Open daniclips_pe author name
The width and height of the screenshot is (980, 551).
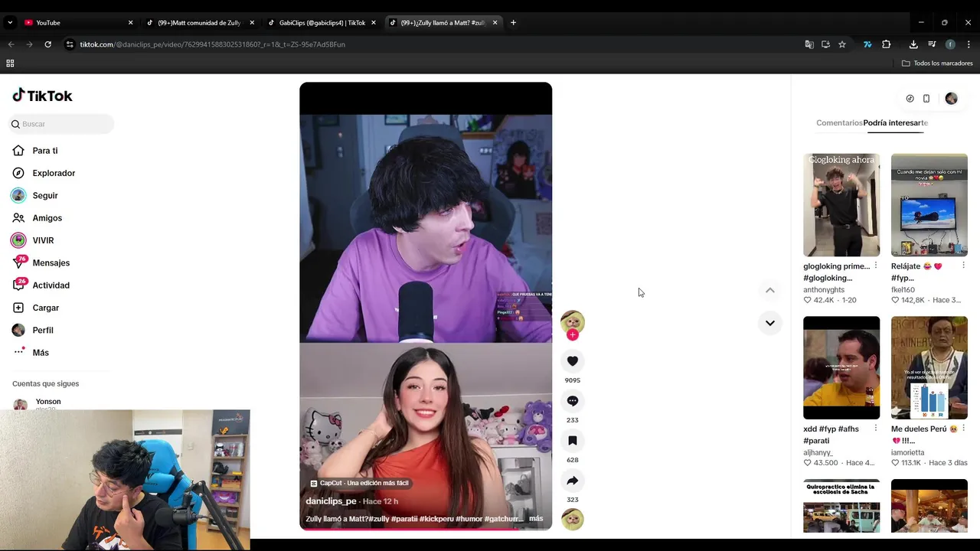point(331,501)
